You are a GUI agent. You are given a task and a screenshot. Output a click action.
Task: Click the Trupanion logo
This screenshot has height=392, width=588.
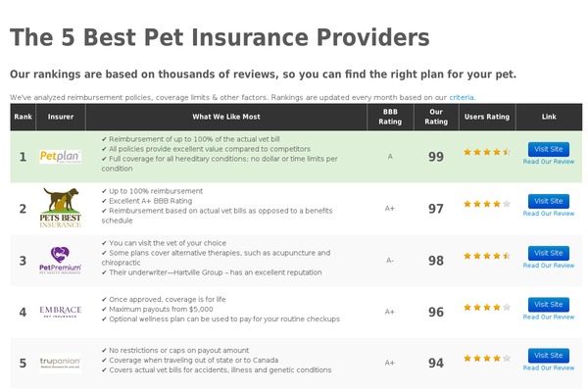61,363
